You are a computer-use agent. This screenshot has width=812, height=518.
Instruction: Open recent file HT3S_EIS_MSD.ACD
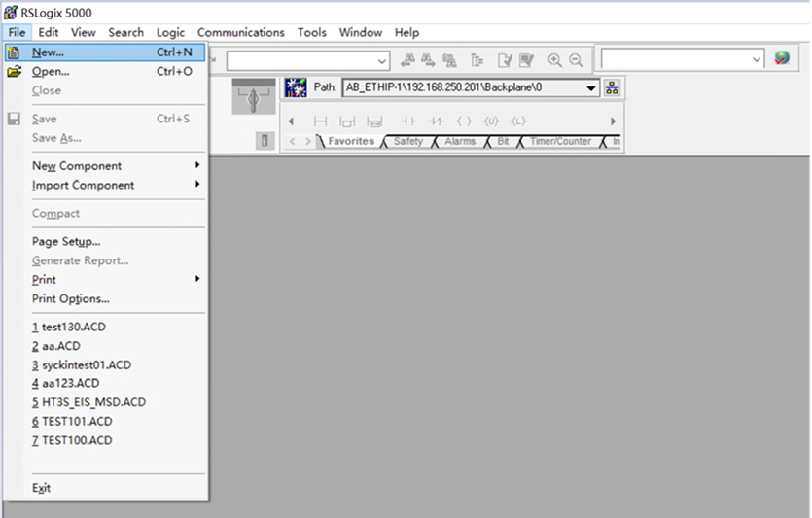(x=88, y=402)
